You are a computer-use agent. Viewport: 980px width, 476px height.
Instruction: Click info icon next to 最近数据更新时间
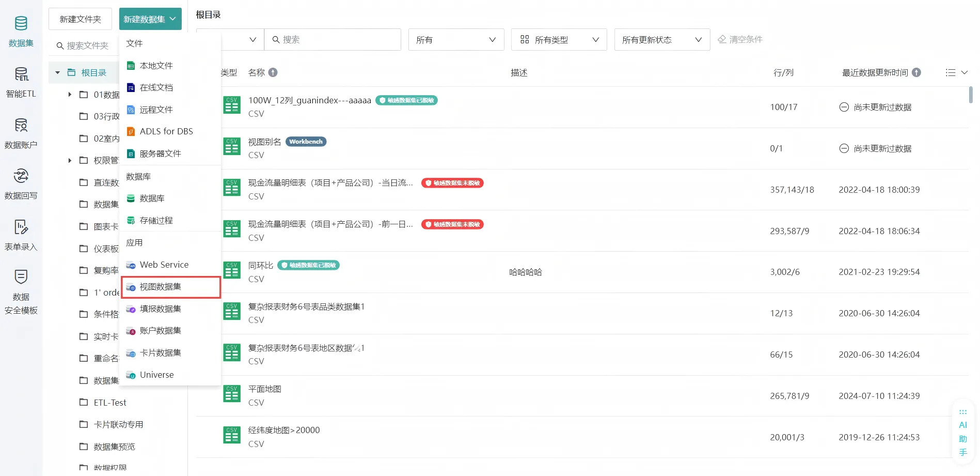click(916, 72)
